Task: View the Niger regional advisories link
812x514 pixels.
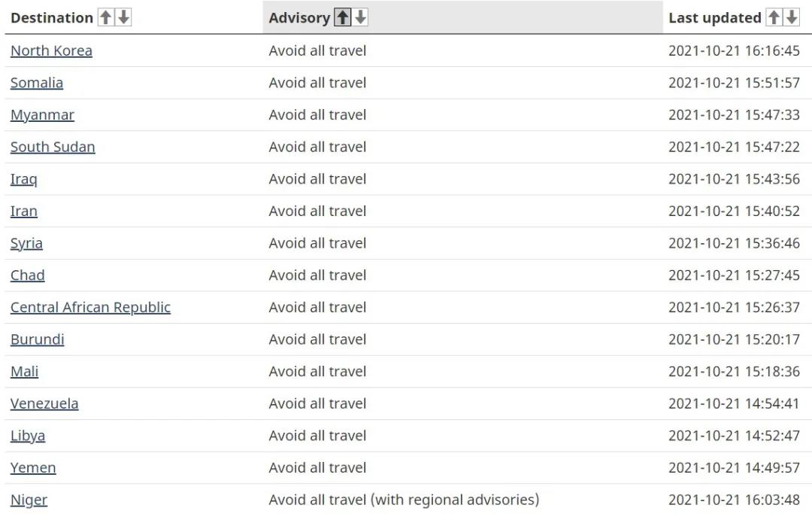Action: point(29,500)
